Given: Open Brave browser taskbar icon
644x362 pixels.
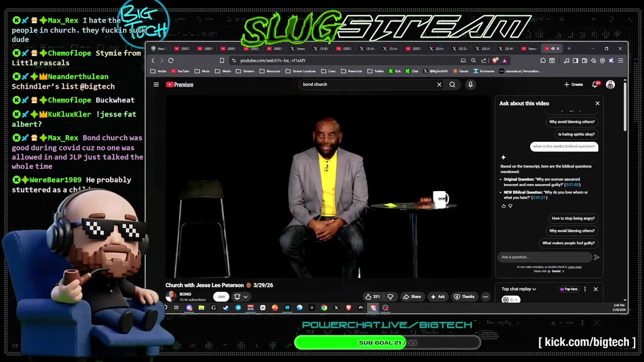Looking at the screenshot, I should point(349,308).
